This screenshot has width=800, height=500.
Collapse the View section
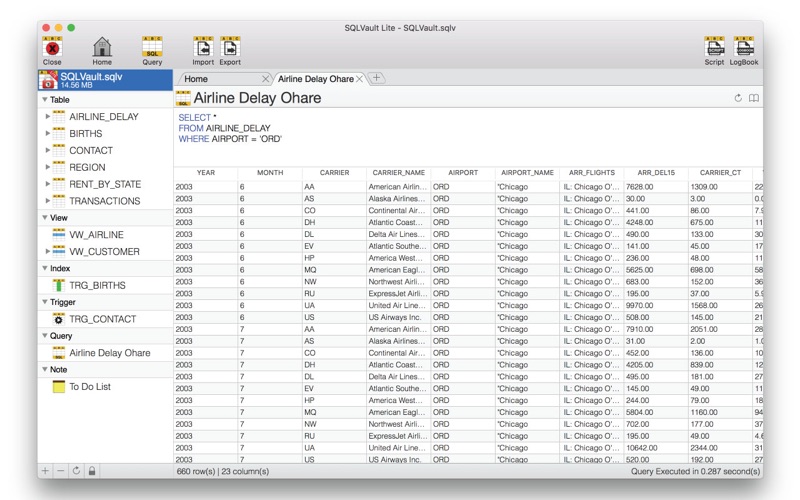(x=45, y=218)
